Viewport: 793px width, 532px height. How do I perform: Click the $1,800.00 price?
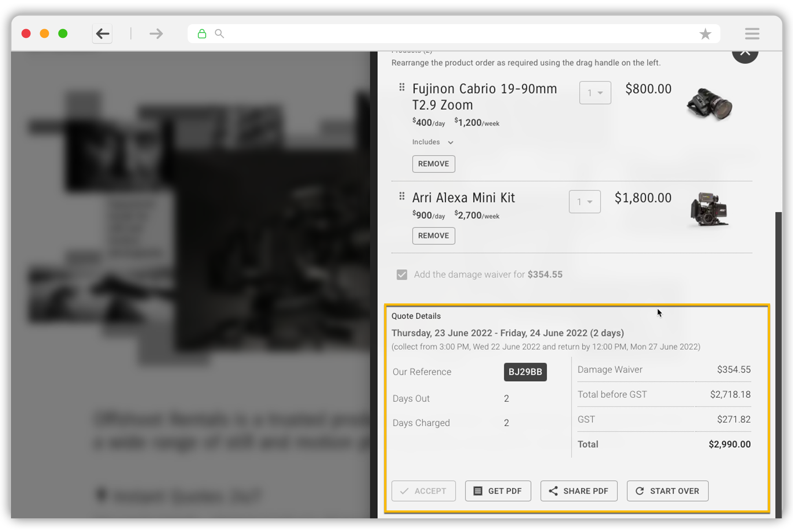coord(643,198)
